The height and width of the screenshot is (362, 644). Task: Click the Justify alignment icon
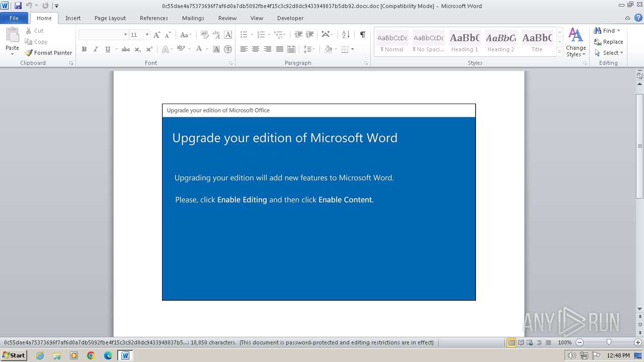pos(280,49)
